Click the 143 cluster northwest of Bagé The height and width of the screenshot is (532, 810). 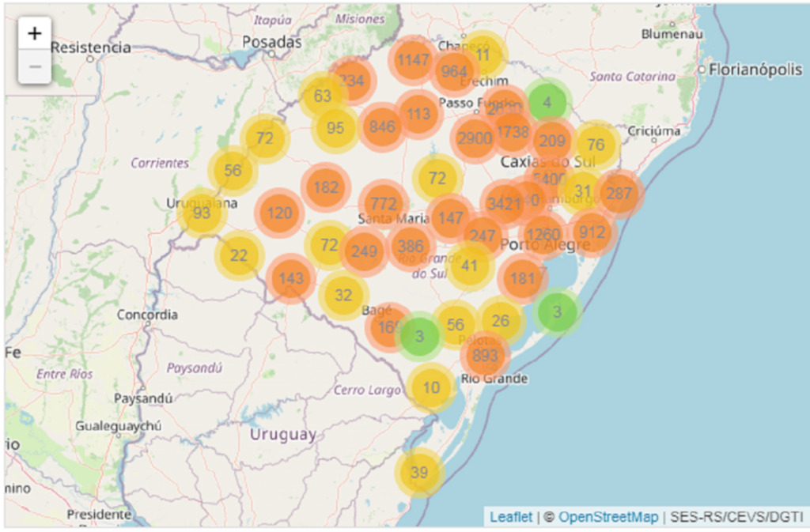(292, 278)
